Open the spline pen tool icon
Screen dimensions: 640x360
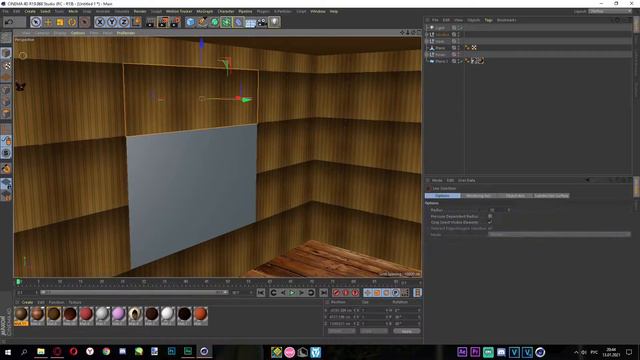[x=202, y=22]
